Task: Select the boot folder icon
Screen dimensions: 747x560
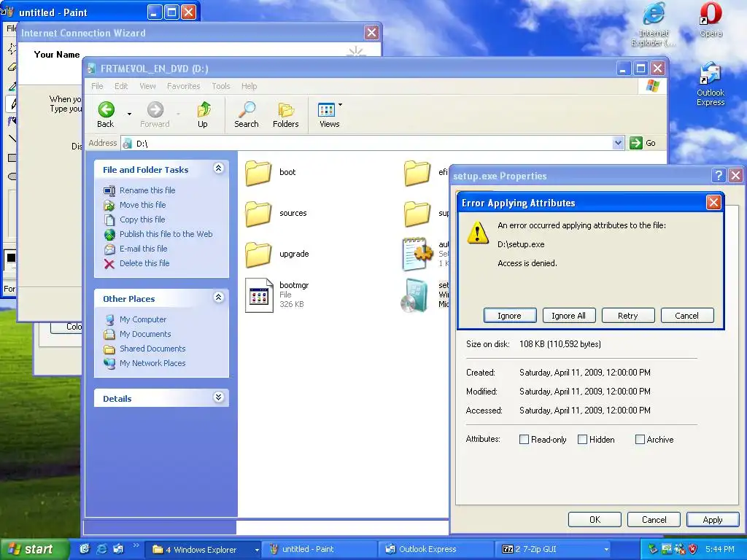Action: point(259,172)
